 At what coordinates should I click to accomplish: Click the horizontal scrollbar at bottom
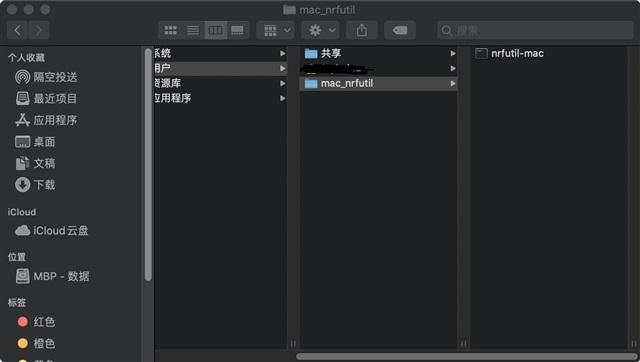[467, 356]
